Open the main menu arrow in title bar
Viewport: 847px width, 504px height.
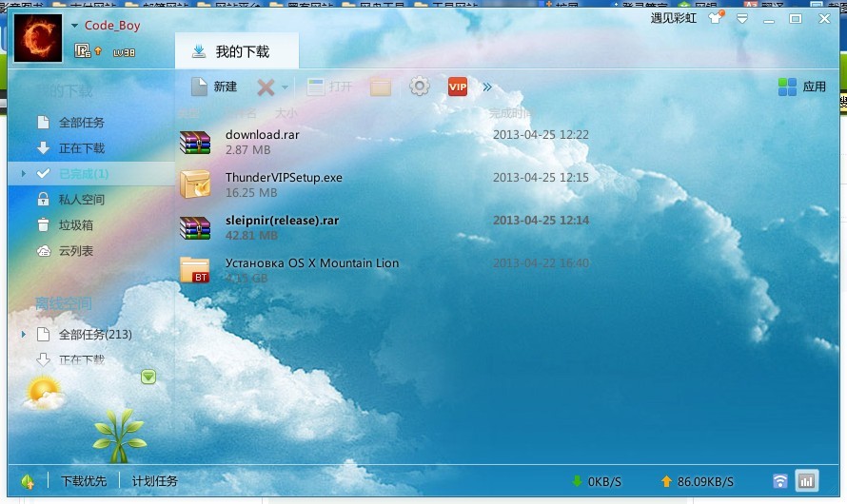(x=742, y=18)
